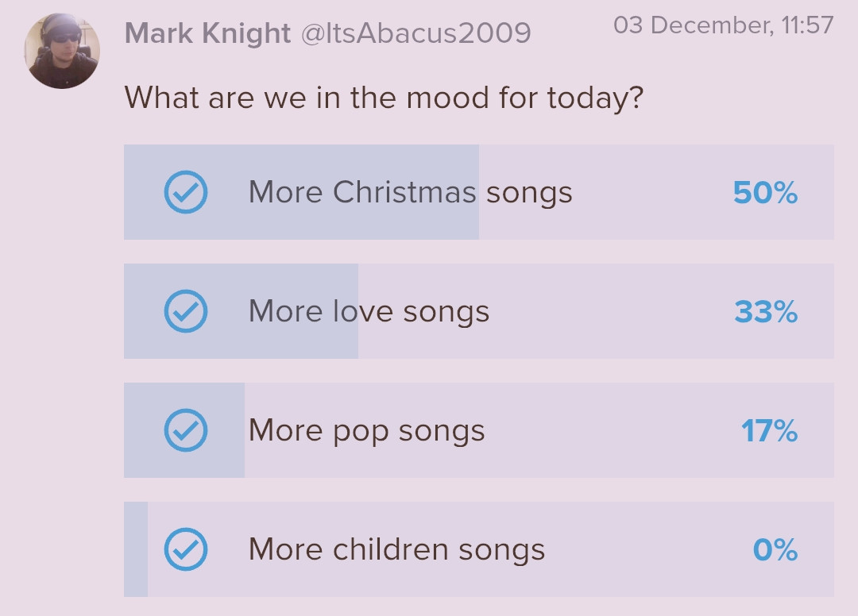Click the Mark Knight display name
The height and width of the screenshot is (616, 858).
(207, 33)
